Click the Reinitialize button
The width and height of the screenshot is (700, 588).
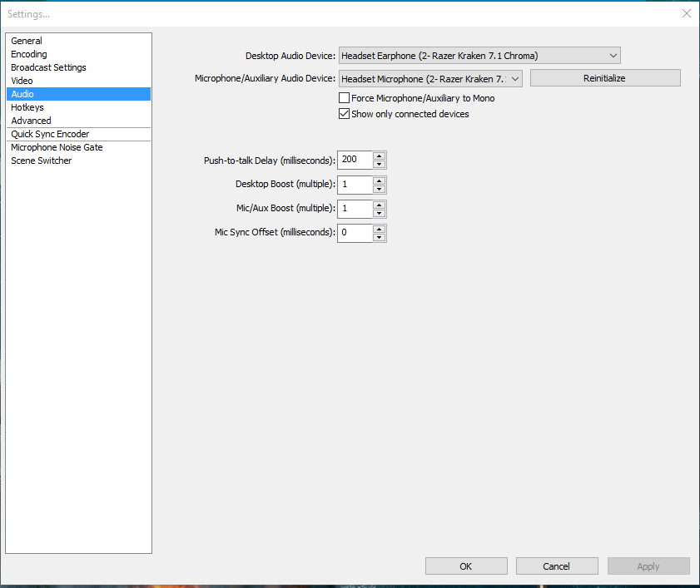[x=605, y=78]
